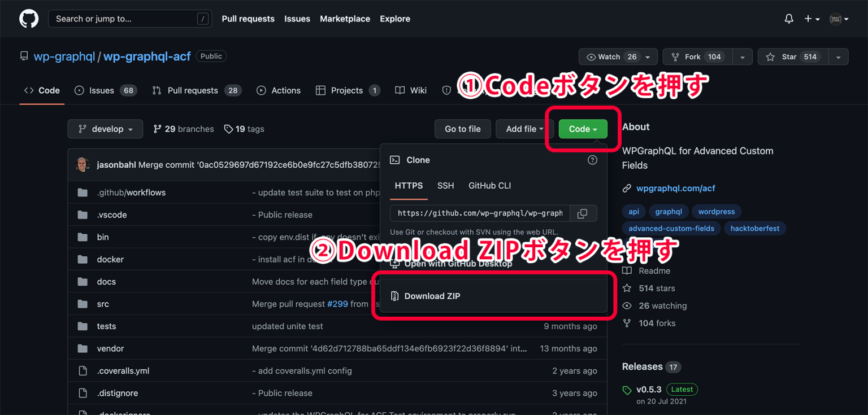Open Explore in top navigation
This screenshot has width=868, height=415.
[395, 19]
